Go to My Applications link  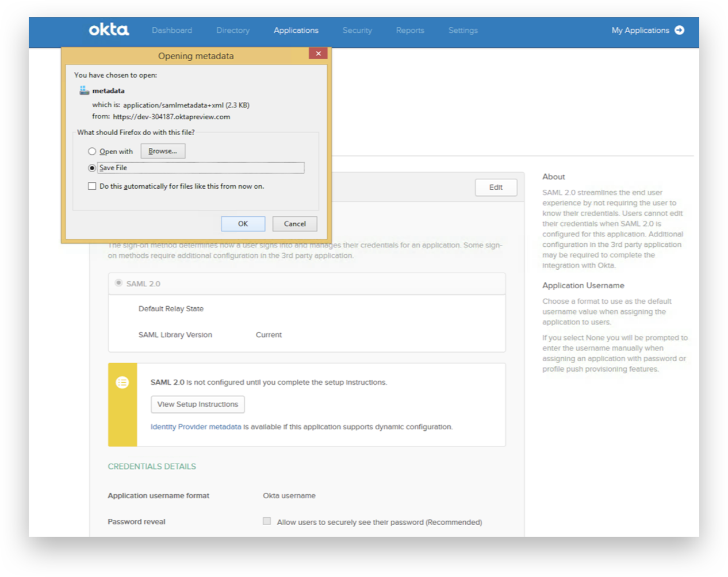(641, 30)
